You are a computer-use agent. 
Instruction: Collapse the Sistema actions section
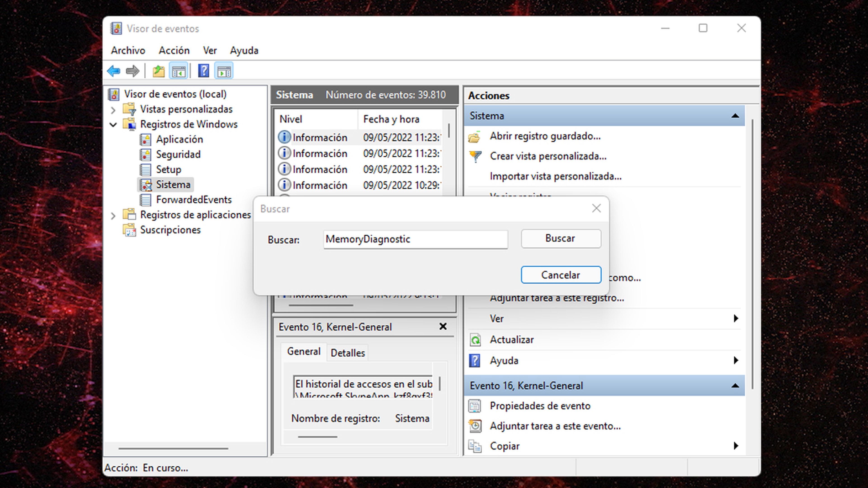click(735, 116)
